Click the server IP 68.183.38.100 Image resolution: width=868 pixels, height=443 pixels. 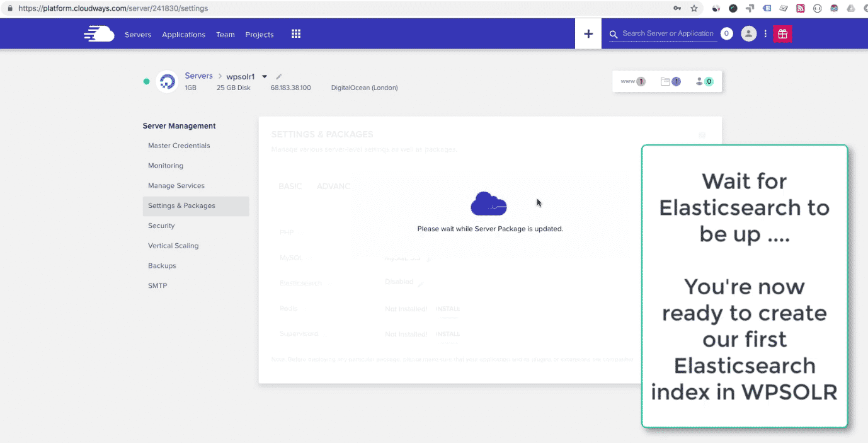(x=291, y=88)
